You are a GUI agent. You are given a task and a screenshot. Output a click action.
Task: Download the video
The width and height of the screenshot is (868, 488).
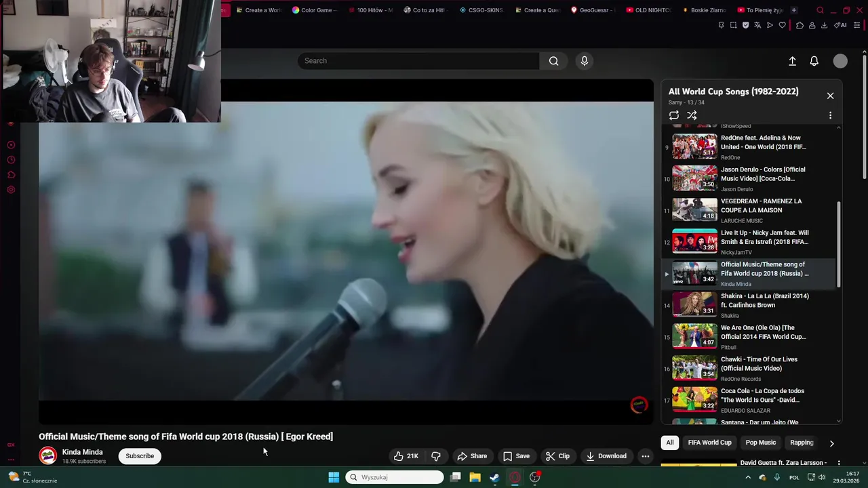606,456
